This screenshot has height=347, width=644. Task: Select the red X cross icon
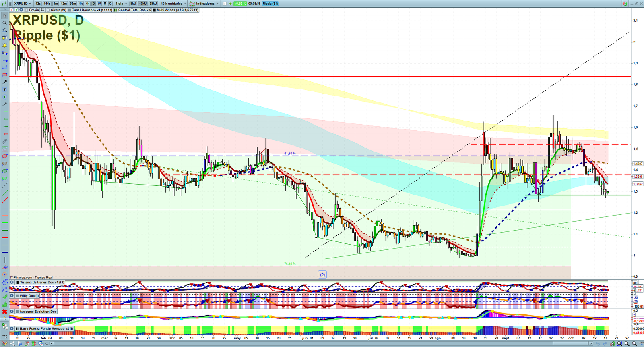(4, 312)
